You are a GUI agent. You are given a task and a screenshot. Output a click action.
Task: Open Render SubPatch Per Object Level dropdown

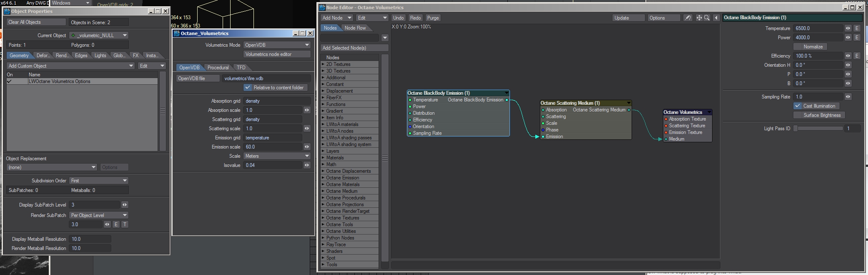click(99, 215)
